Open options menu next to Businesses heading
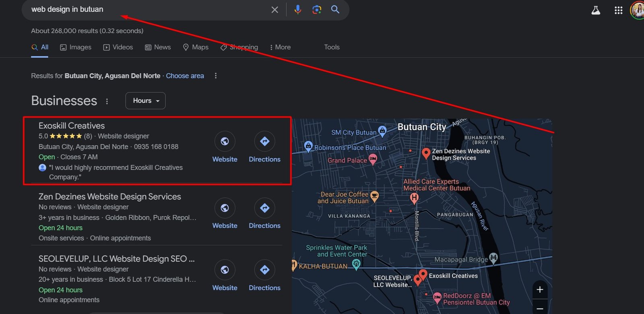The height and width of the screenshot is (314, 644). [x=107, y=101]
